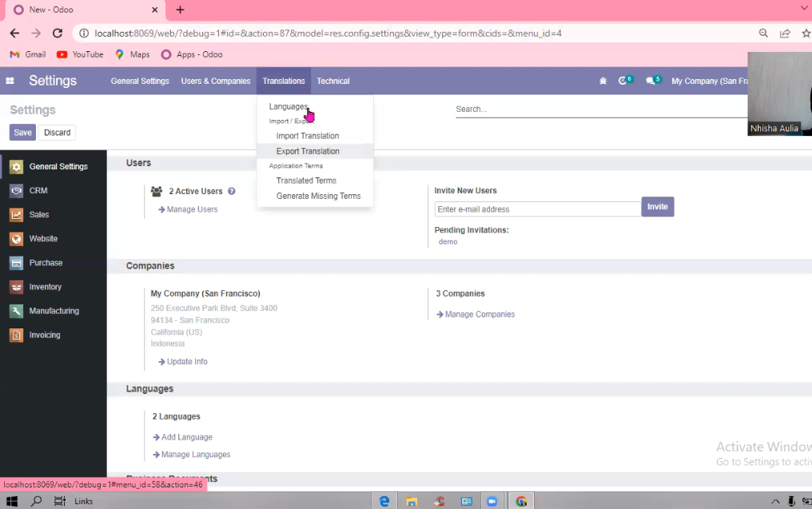
Task: Click the Save button
Action: point(22,133)
